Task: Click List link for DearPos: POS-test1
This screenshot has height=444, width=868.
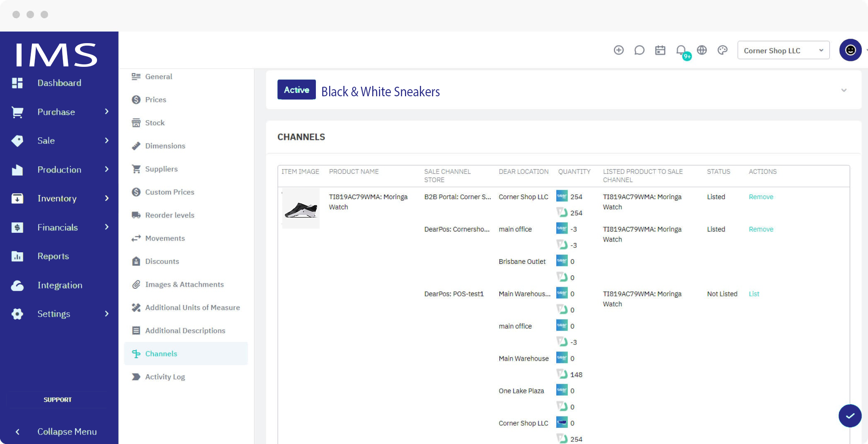Action: click(754, 294)
